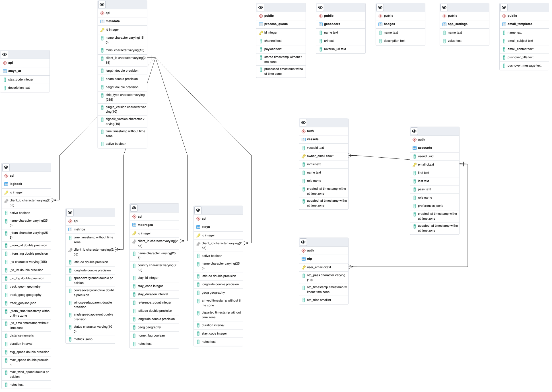Click the table icon beside accounts name
This screenshot has height=392, width=552.
pyautogui.click(x=415, y=148)
